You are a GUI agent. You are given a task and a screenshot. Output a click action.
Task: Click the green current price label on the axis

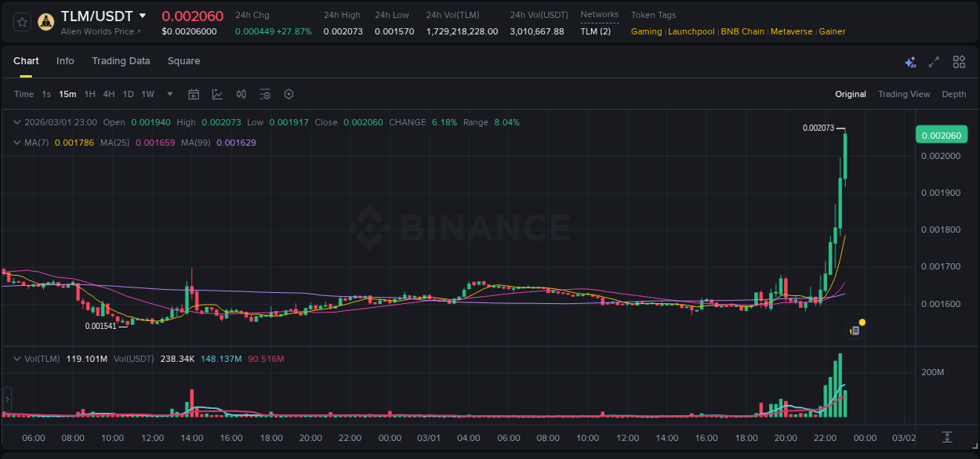point(941,135)
